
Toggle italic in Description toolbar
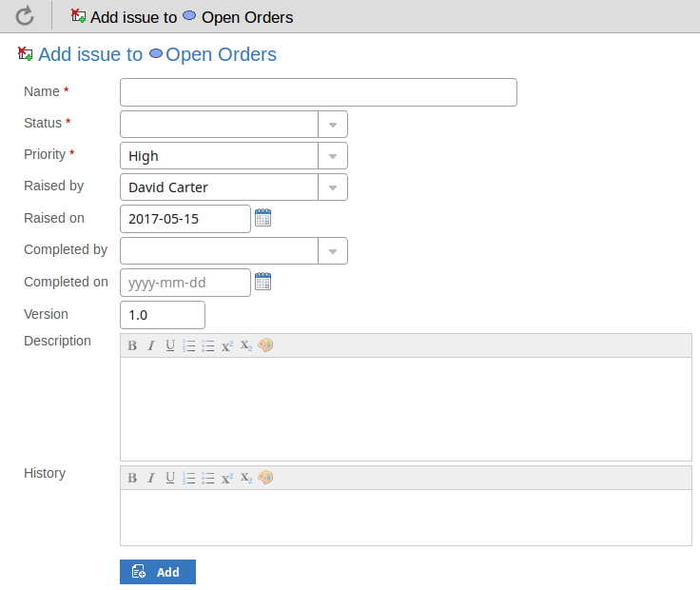[x=150, y=346]
